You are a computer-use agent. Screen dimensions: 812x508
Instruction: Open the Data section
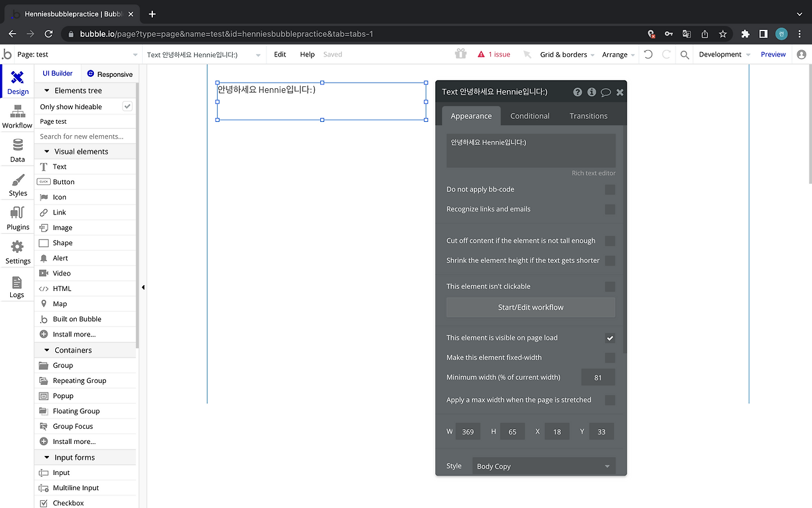(17, 151)
